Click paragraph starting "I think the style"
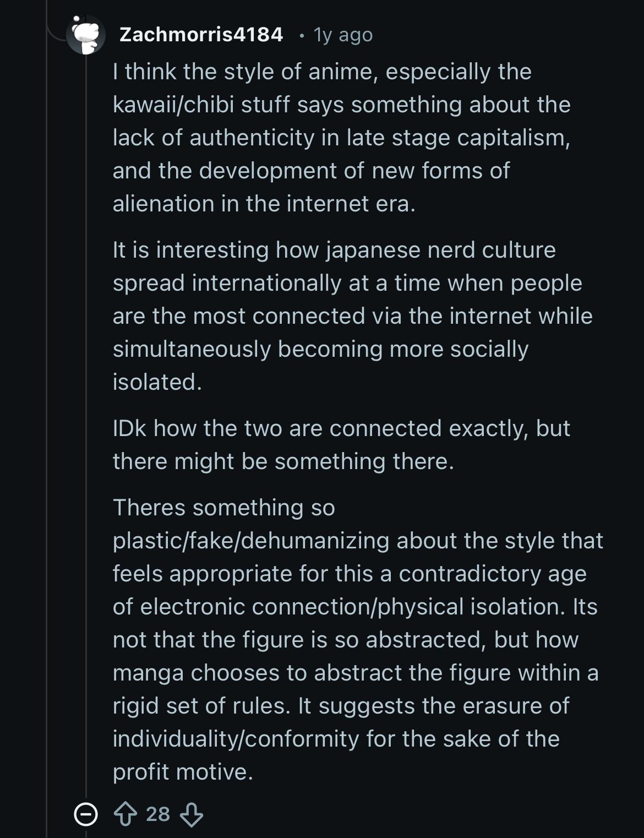Image resolution: width=644 pixels, height=838 pixels. pos(341,138)
